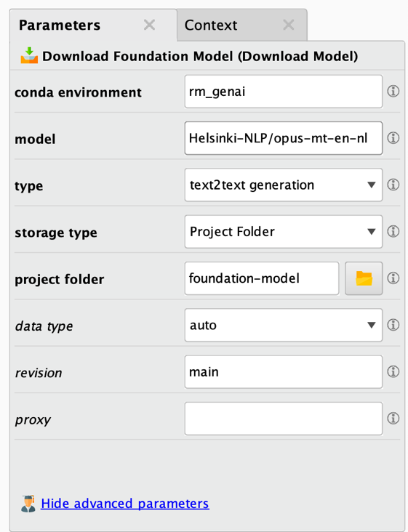Click the conda environment input field
This screenshot has width=408, height=532.
pos(284,92)
